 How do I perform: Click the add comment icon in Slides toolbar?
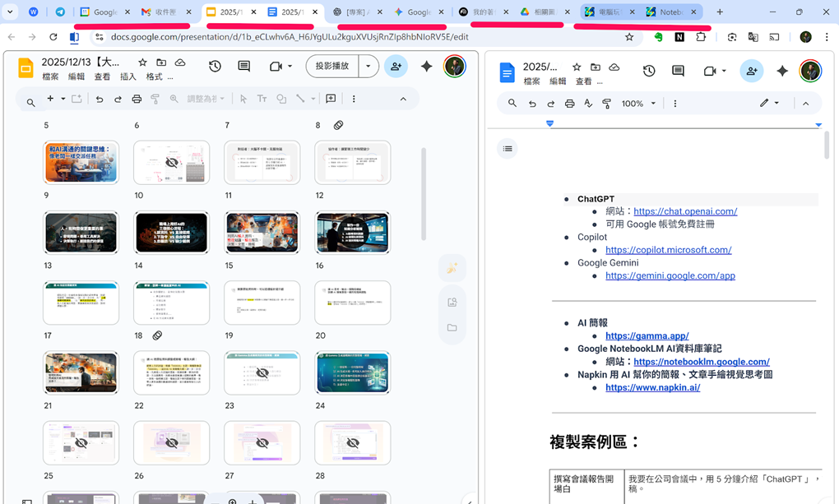tap(331, 99)
